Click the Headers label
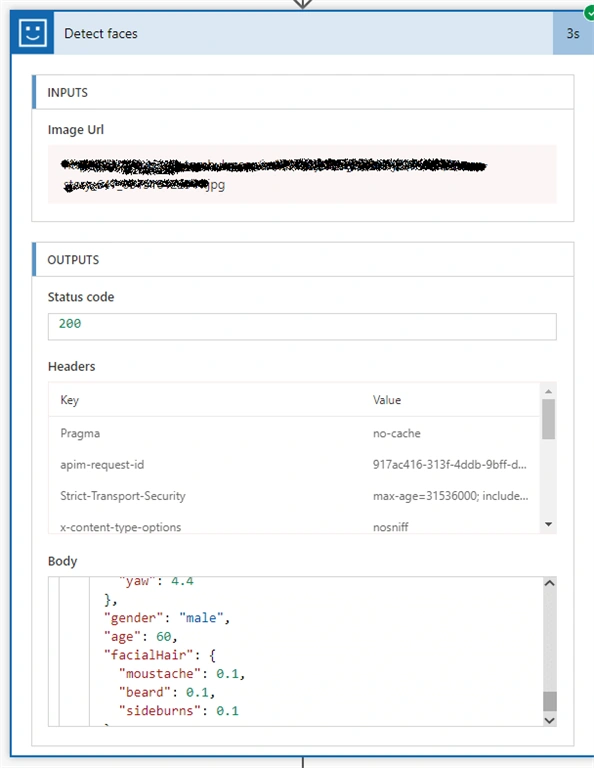The image size is (594, 768). point(71,366)
